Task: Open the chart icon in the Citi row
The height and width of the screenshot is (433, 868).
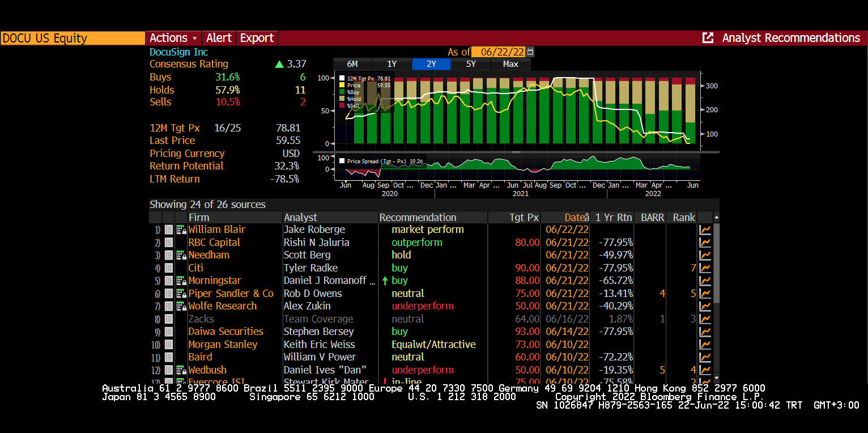Action: tap(705, 268)
